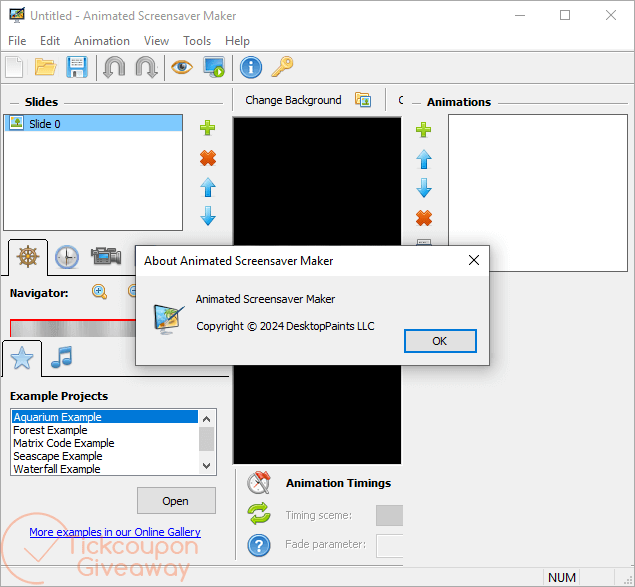Open project via folder toolbar icon
This screenshot has height=587, width=635.
tap(45, 67)
